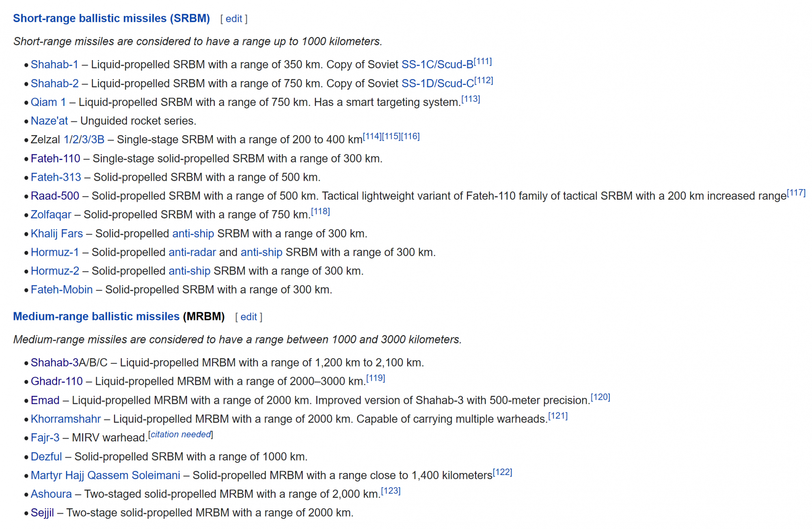Jump to footnote [121]
812x529 pixels.
coord(558,416)
